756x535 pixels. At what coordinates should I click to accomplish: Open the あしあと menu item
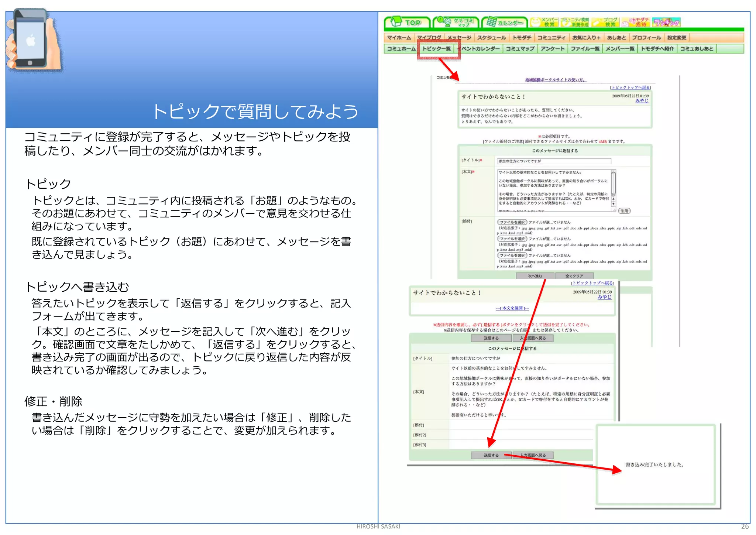pyautogui.click(x=616, y=38)
